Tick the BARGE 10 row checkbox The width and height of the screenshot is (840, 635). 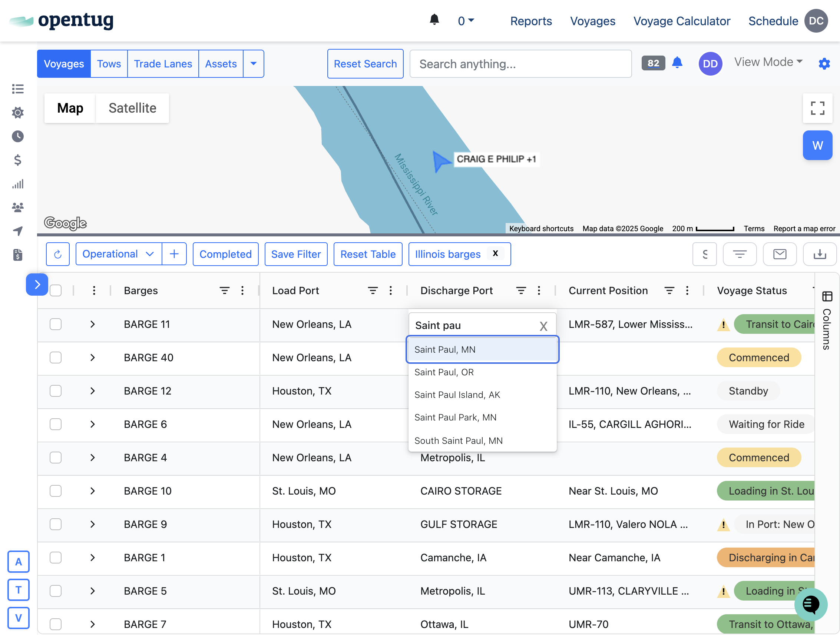[x=56, y=491]
